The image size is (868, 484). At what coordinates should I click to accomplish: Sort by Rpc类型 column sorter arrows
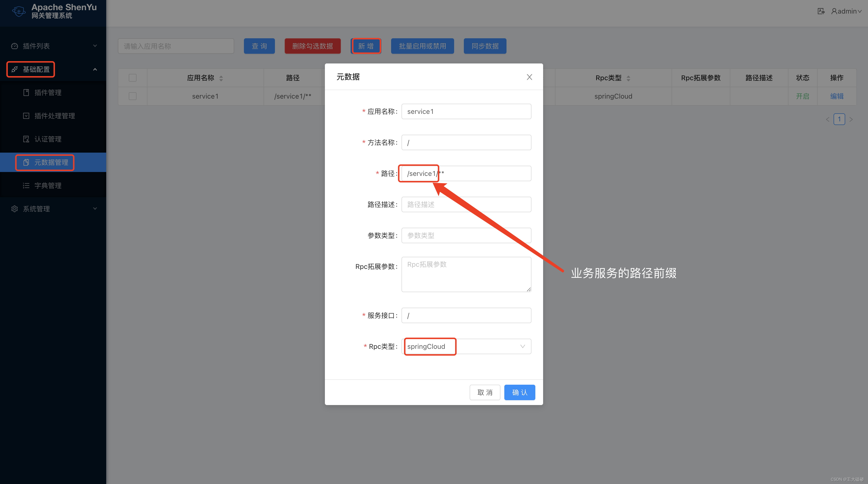(x=628, y=78)
